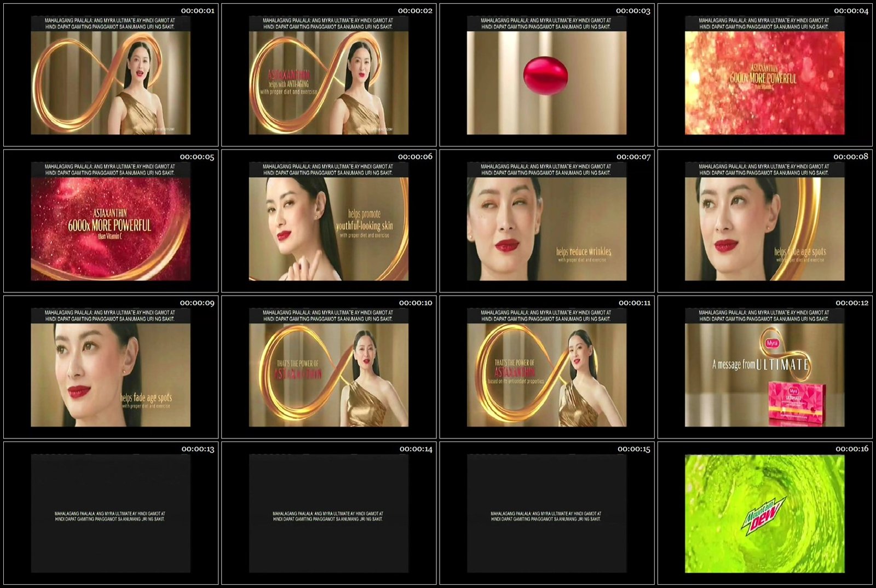Screen dimensions: 876x588
Task: Open the glittery red frame at 00:00:04
Action: point(764,76)
